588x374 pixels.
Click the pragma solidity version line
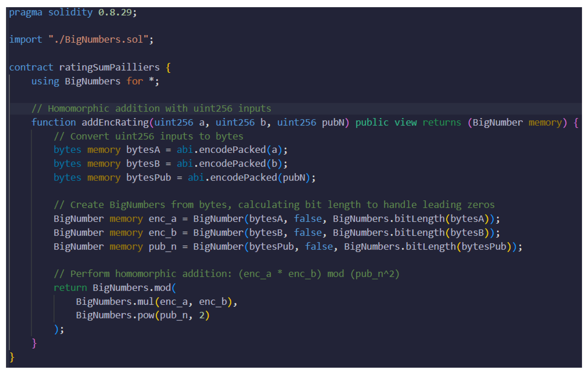pyautogui.click(x=73, y=12)
